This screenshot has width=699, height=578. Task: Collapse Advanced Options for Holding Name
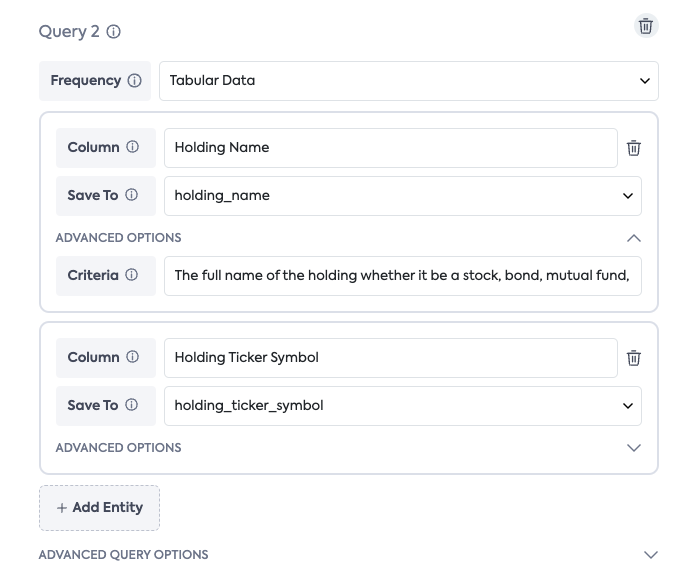(633, 238)
